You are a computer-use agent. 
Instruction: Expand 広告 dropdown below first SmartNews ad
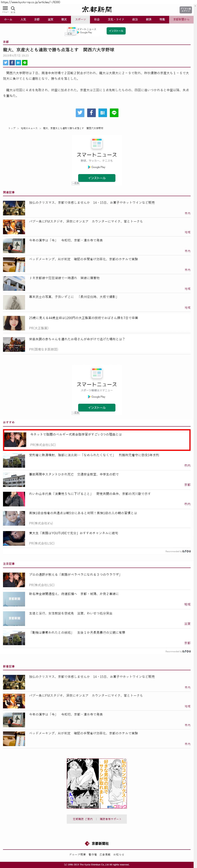[75, 183]
